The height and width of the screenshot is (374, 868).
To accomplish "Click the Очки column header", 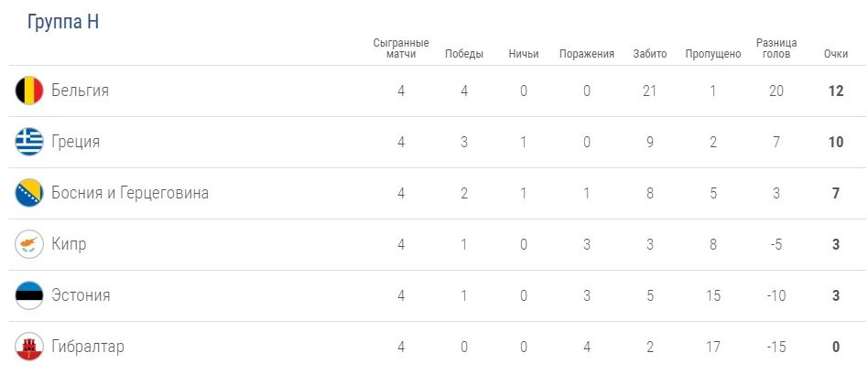I will 835,54.
